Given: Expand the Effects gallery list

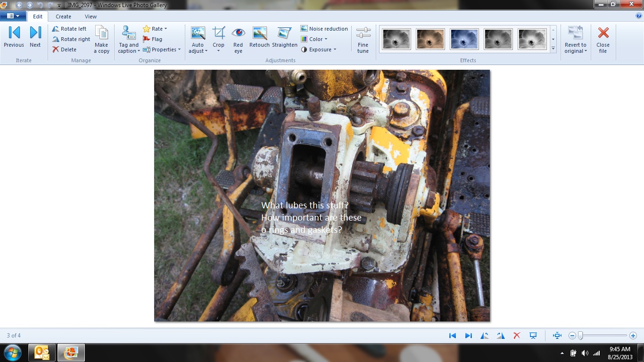Looking at the screenshot, I should pyautogui.click(x=553, y=48).
